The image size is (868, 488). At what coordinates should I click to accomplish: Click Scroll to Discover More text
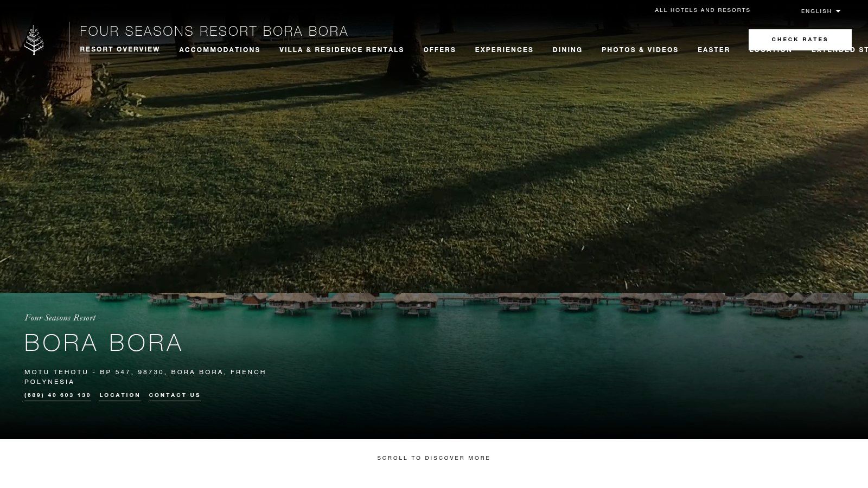434,458
